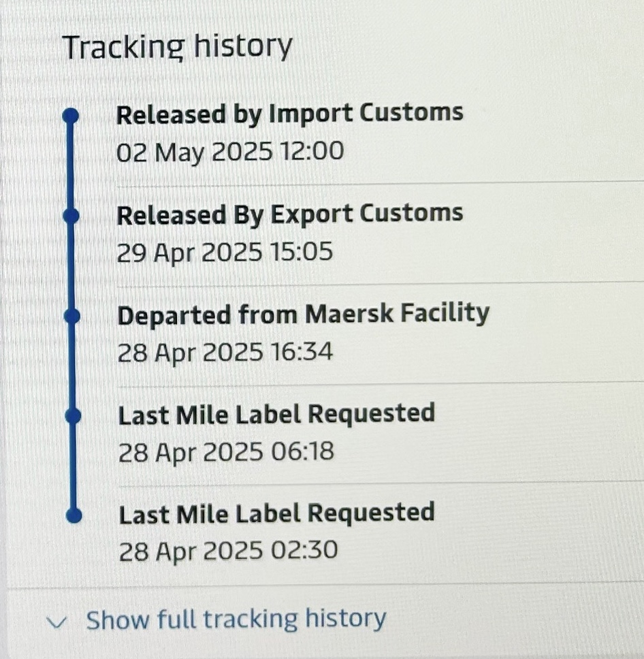Click the blue timeline line between Import and Export
644x659 pixels.
[x=71, y=165]
